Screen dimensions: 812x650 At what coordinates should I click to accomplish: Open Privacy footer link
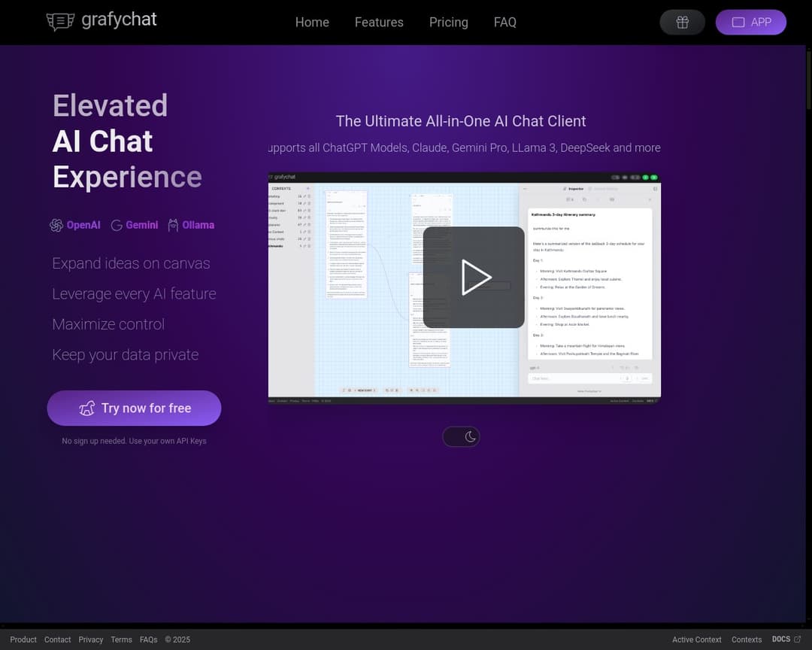click(91, 639)
